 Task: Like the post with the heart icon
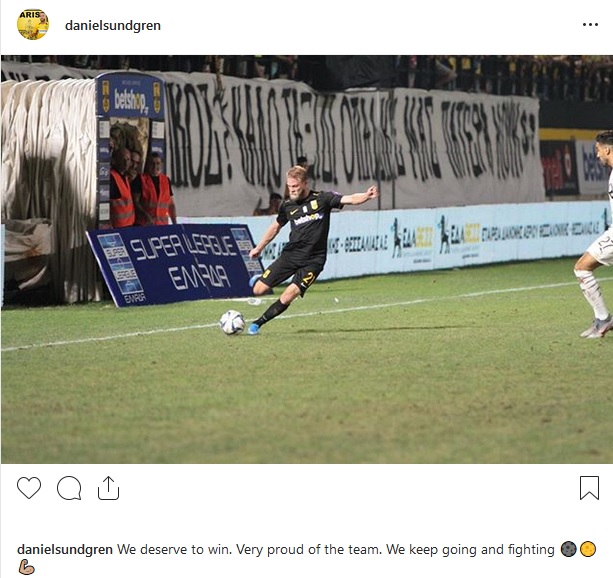pyautogui.click(x=29, y=488)
